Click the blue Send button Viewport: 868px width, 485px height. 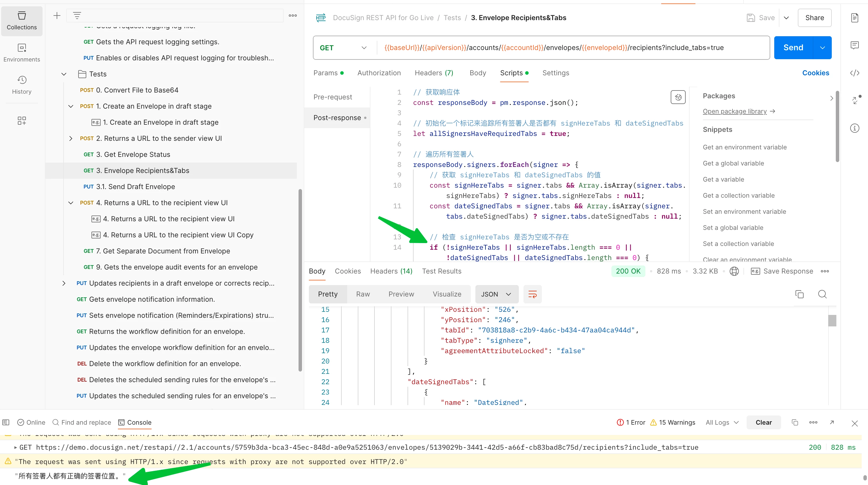[x=793, y=48]
